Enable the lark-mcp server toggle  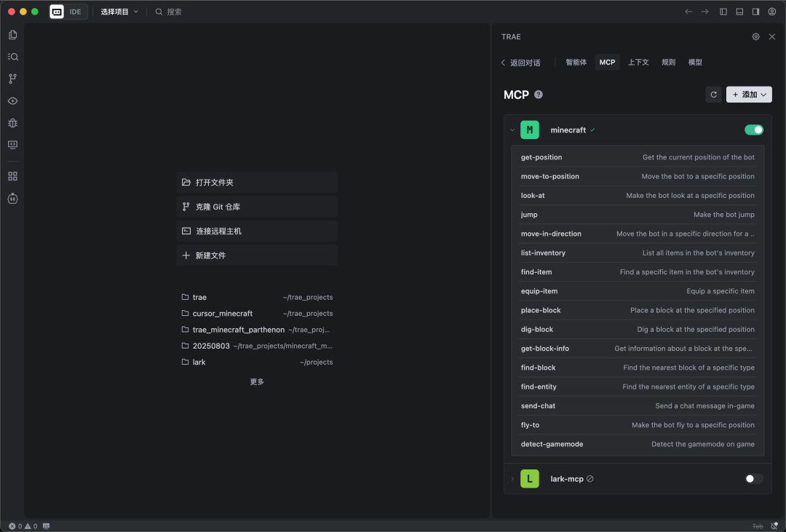click(x=753, y=479)
